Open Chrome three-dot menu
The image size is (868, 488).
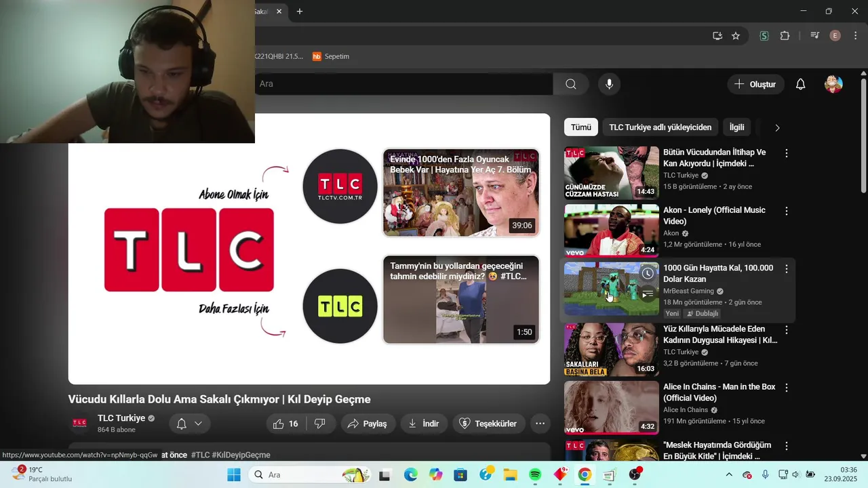click(855, 36)
